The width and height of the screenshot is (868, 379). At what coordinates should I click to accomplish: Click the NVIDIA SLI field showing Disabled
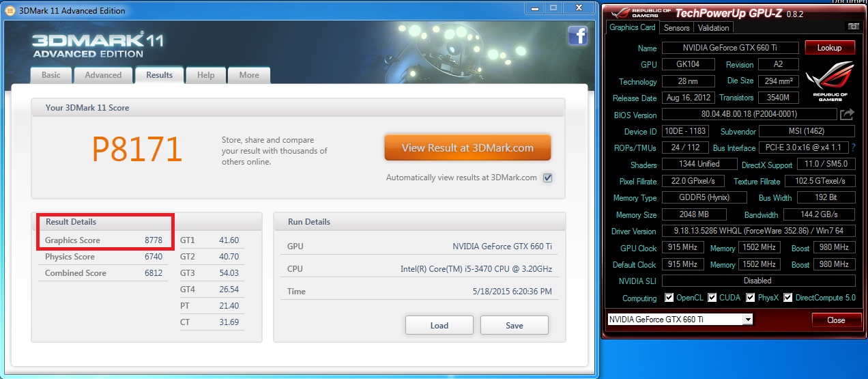[758, 281]
